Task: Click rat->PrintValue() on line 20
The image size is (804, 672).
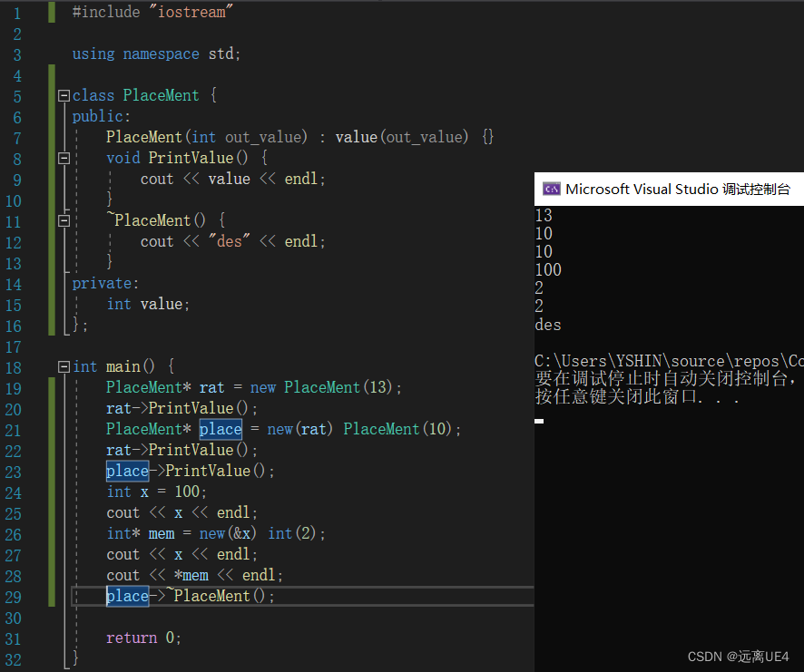Action: (x=181, y=408)
